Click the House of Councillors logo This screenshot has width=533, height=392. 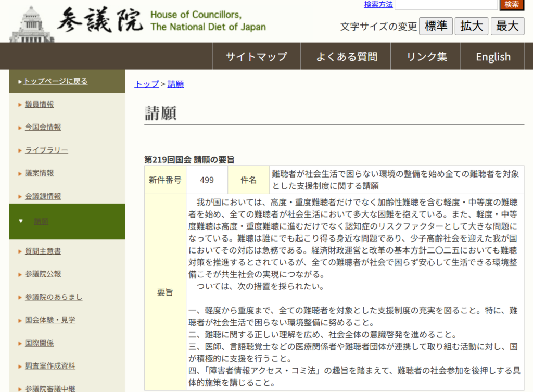(x=138, y=22)
